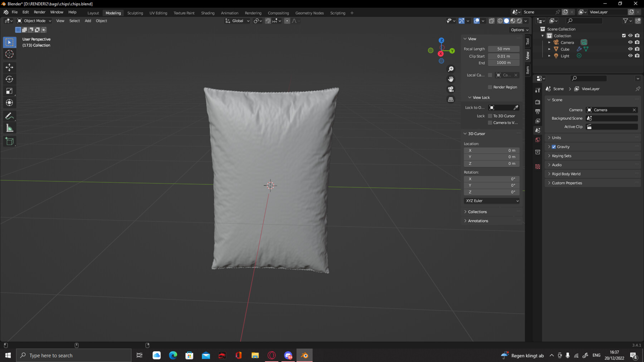
Task: Click the Focal Length value field
Action: coord(503,49)
